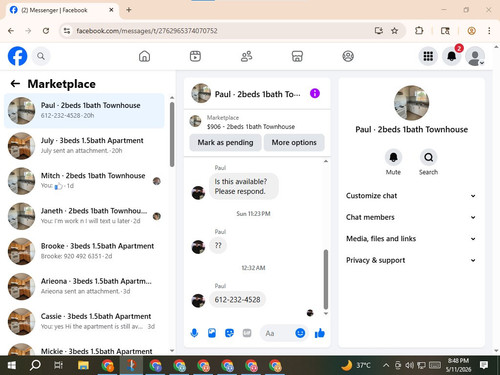Image resolution: width=500 pixels, height=375 pixels.
Task: Record a voice clip with microphone icon
Action: [194, 333]
